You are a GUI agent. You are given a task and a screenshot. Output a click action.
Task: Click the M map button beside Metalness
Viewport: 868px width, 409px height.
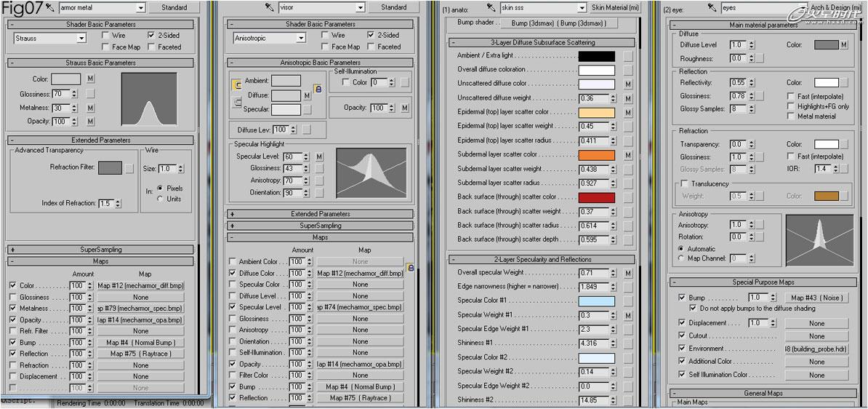tap(90, 108)
